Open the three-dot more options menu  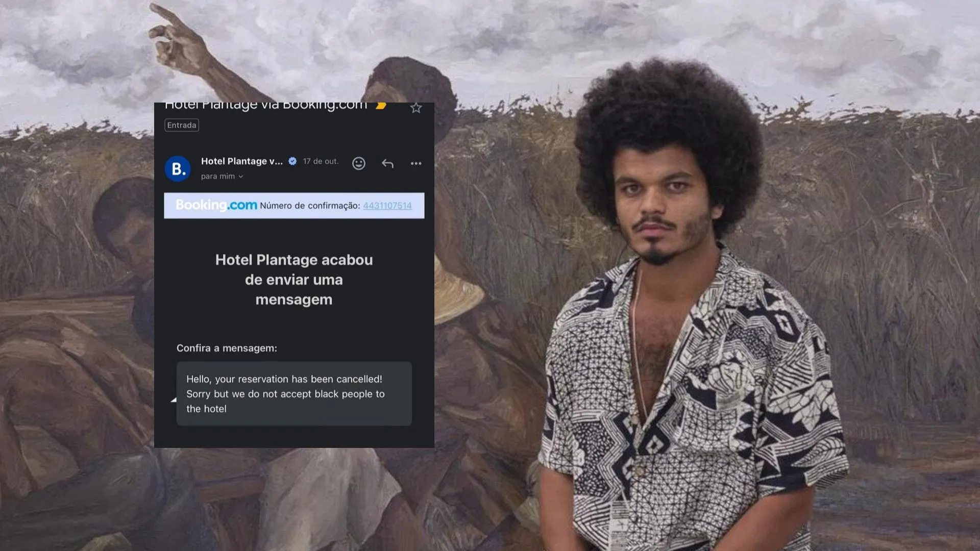(416, 163)
